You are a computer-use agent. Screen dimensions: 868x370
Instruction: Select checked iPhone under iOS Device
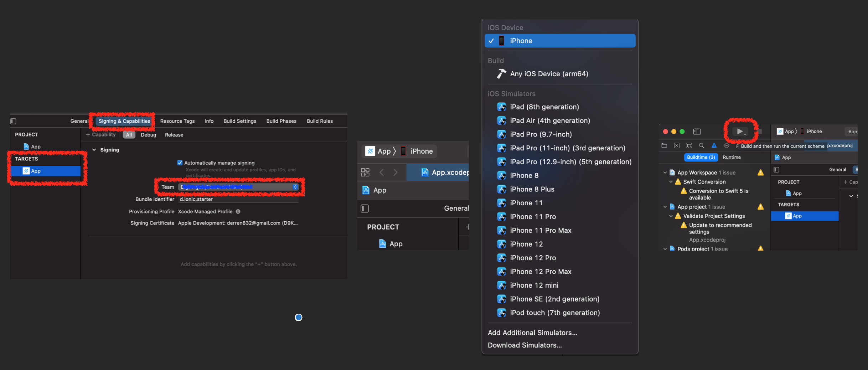click(560, 41)
